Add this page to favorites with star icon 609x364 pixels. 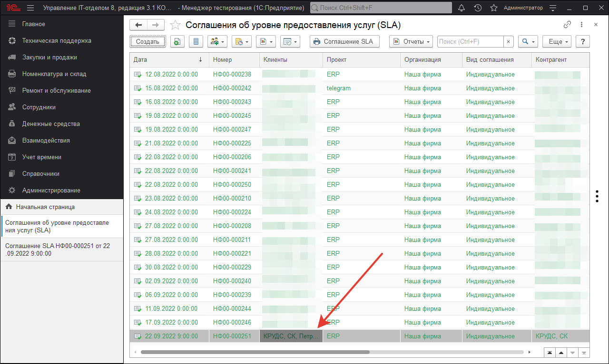[176, 25]
